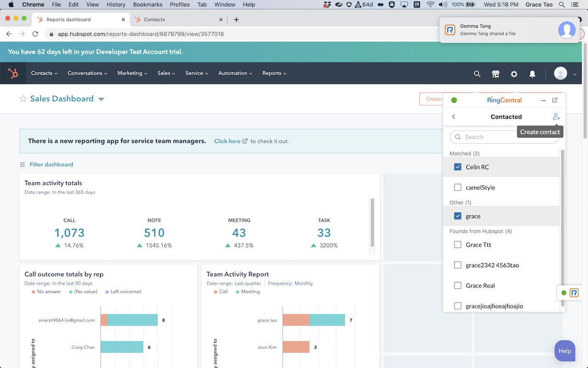The width and height of the screenshot is (588, 368).
Task: Select Grace Real's checkbox
Action: [458, 285]
